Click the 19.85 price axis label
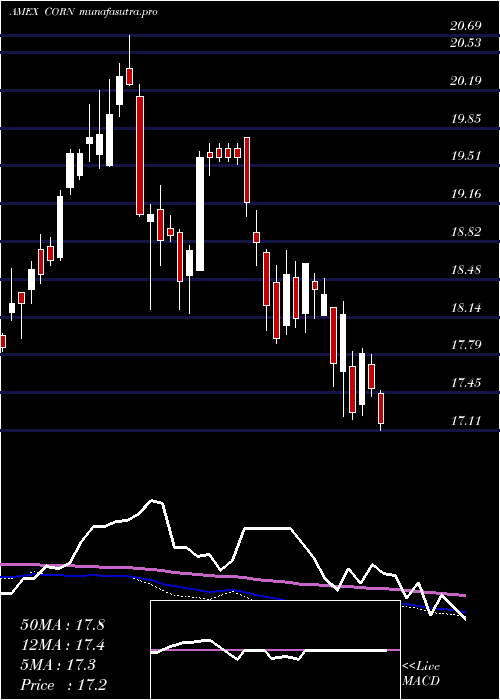Image resolution: width=500 pixels, height=700 pixels. pos(466,119)
